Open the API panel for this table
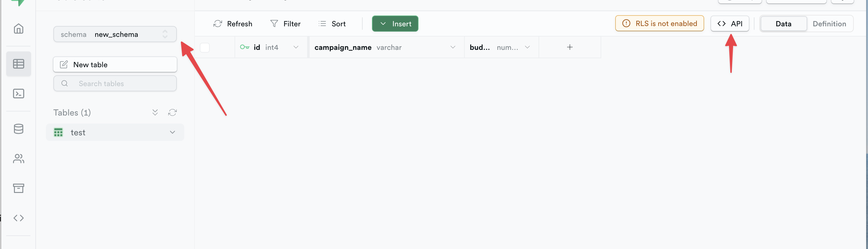Viewport: 868px width, 249px height. tap(730, 24)
